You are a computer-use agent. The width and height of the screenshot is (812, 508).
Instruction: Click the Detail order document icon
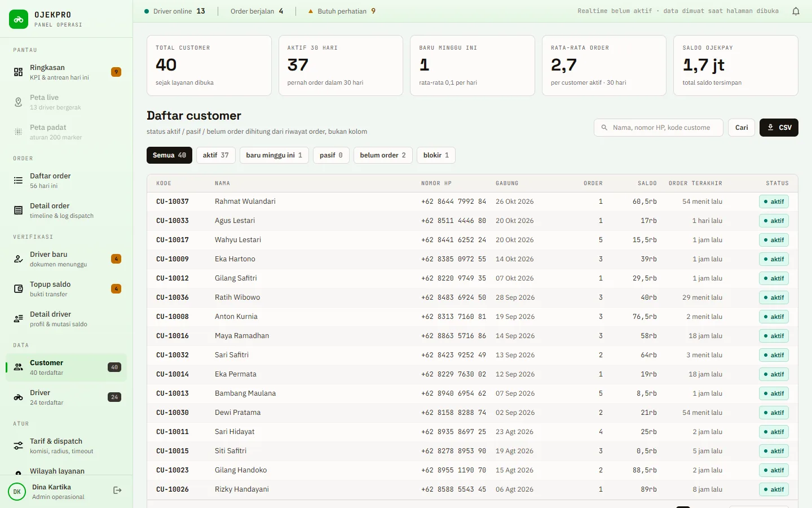coord(18,211)
